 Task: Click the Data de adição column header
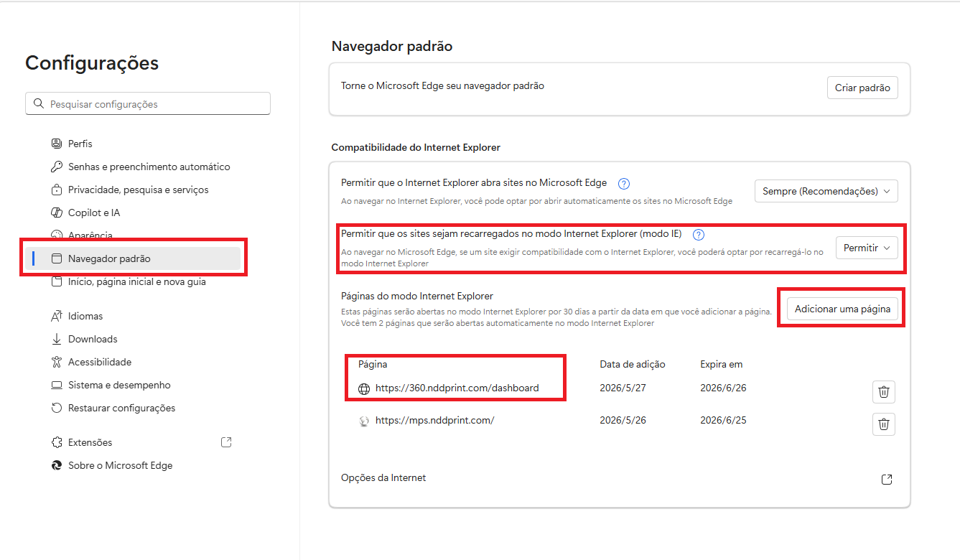[633, 364]
